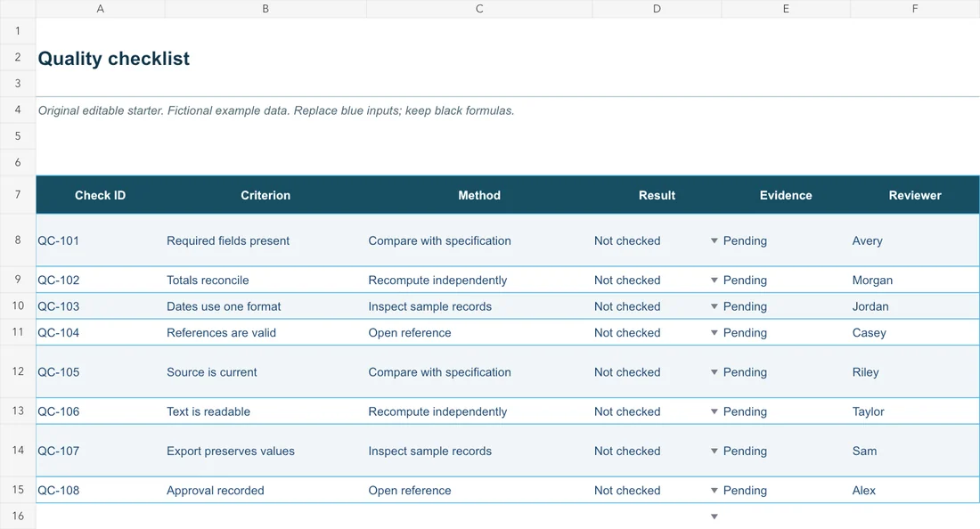The image size is (980, 529).
Task: Open the Evidence dropdown for QC-106
Action: pyautogui.click(x=714, y=411)
